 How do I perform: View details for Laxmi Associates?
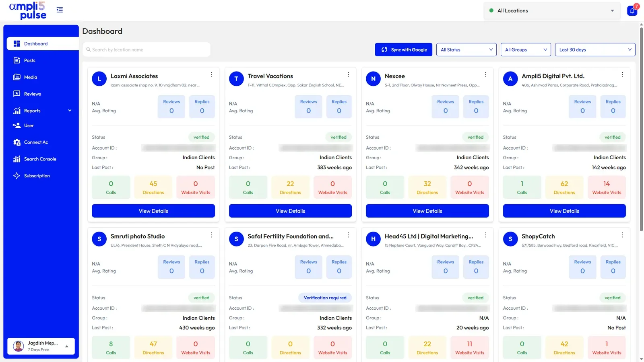coord(153,211)
